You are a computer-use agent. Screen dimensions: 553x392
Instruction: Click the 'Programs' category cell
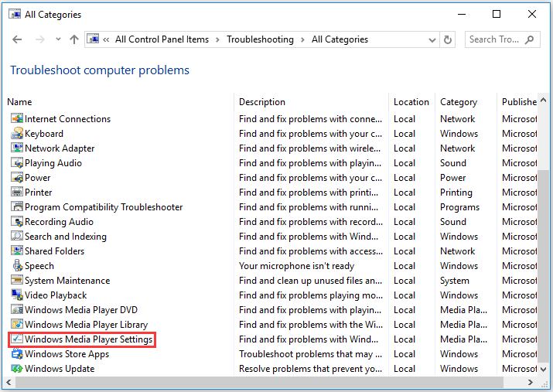[x=460, y=207]
